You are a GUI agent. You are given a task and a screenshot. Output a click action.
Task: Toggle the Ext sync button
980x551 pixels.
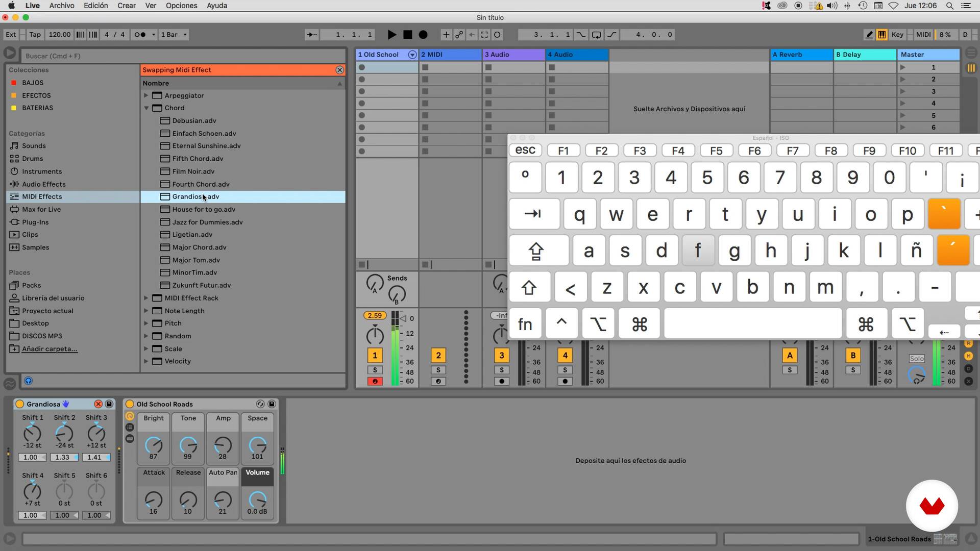[x=11, y=35]
